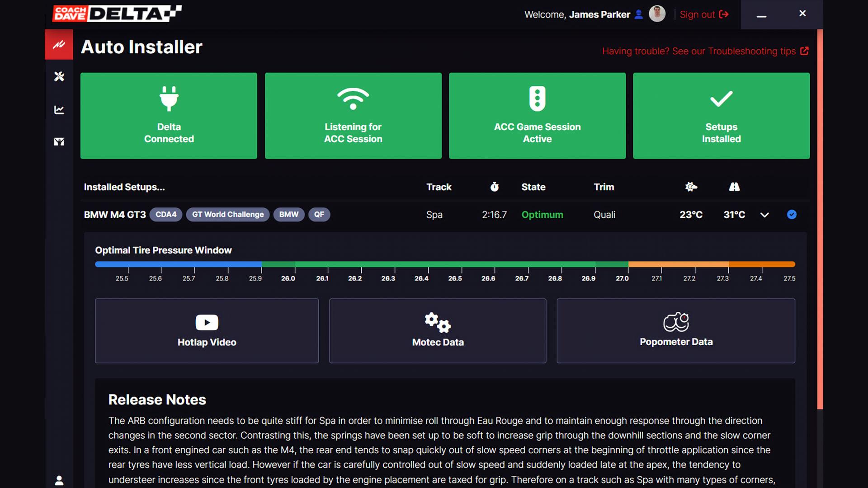
Task: Select the CDA4 tag
Action: (x=166, y=215)
